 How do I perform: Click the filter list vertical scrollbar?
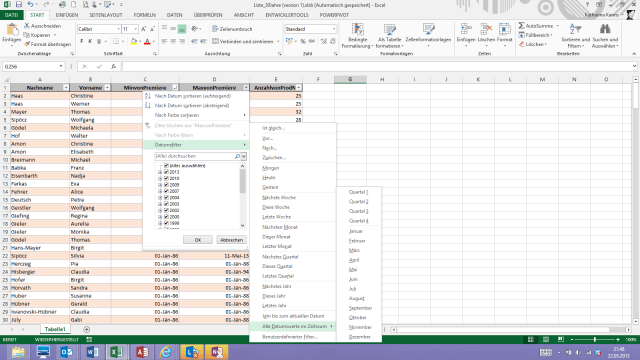click(x=242, y=195)
